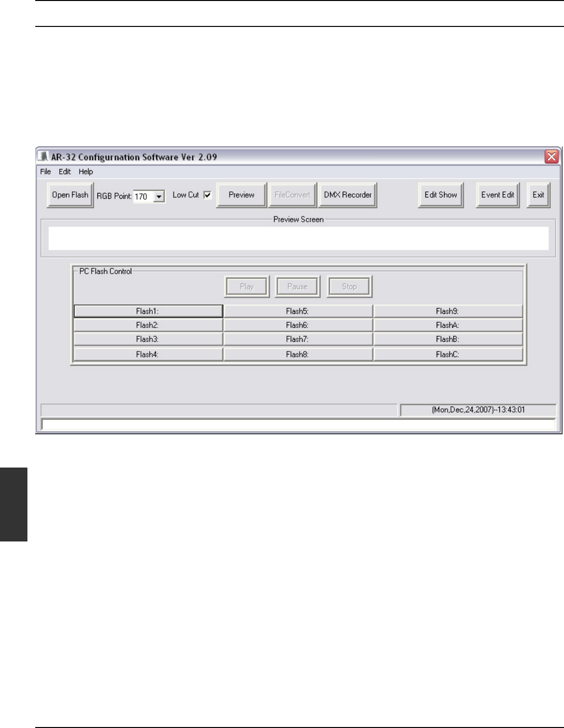
Task: Select the FlashC: slot
Action: click(448, 354)
